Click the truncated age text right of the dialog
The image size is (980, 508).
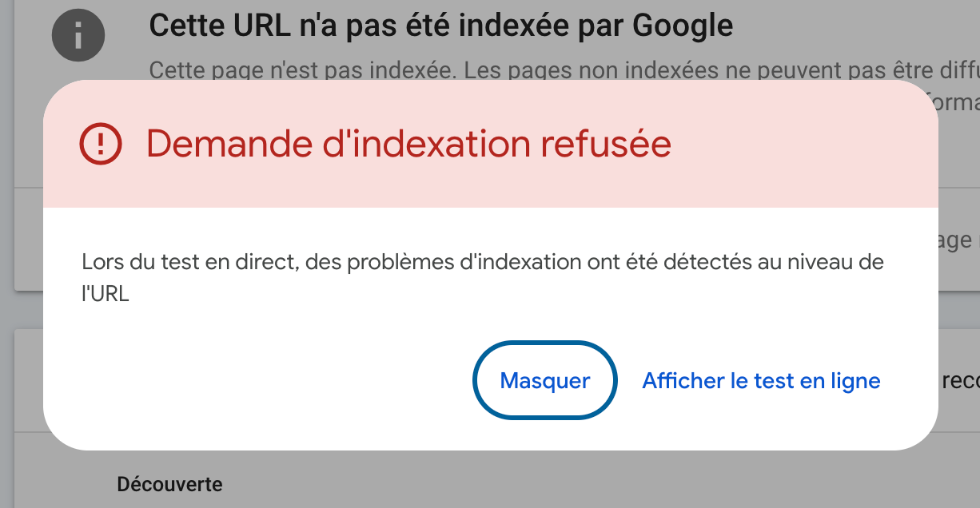click(x=959, y=240)
